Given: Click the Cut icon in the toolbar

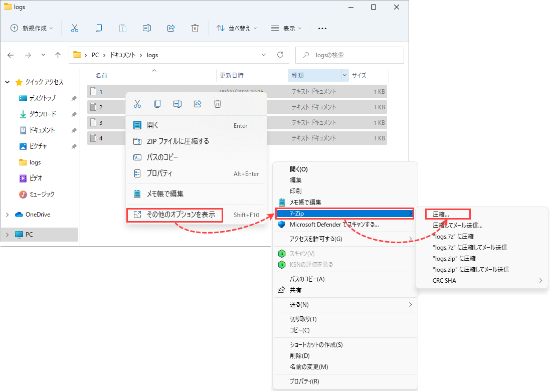Looking at the screenshot, I should pos(75,28).
